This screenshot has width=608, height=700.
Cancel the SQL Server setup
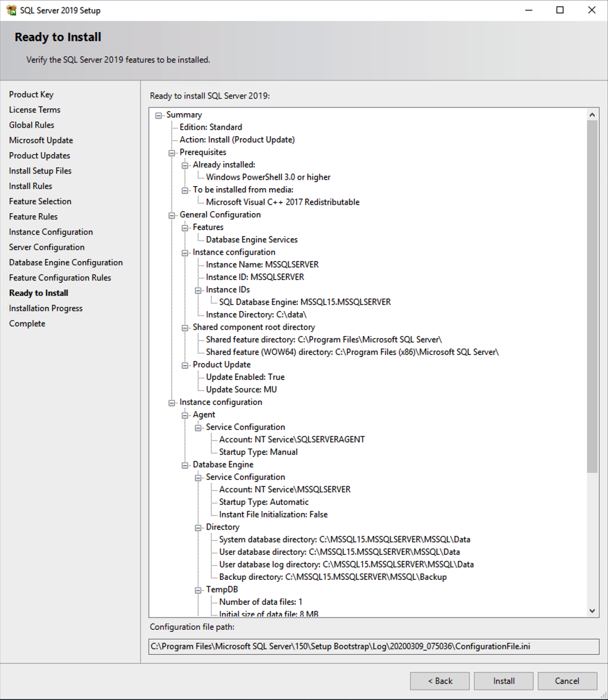tap(568, 681)
